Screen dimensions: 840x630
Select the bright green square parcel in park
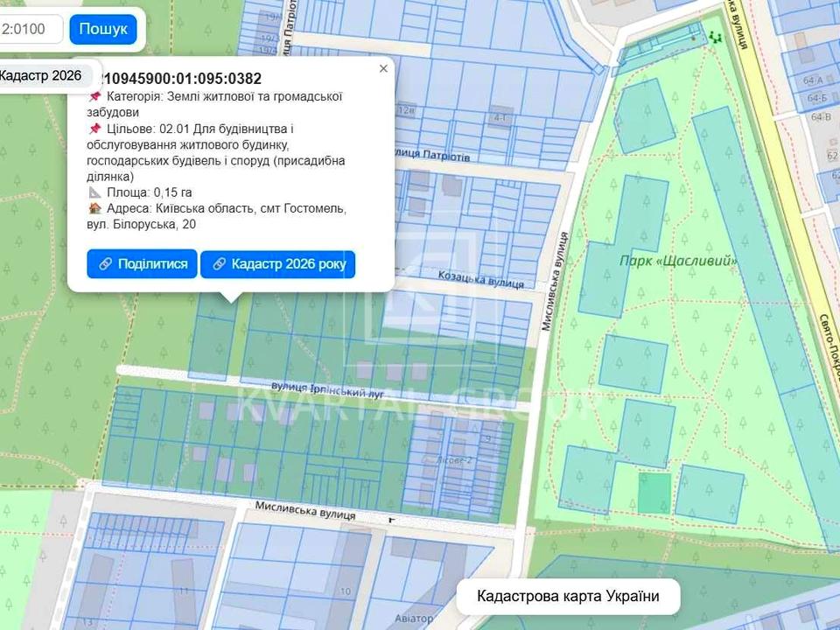pyautogui.click(x=654, y=493)
